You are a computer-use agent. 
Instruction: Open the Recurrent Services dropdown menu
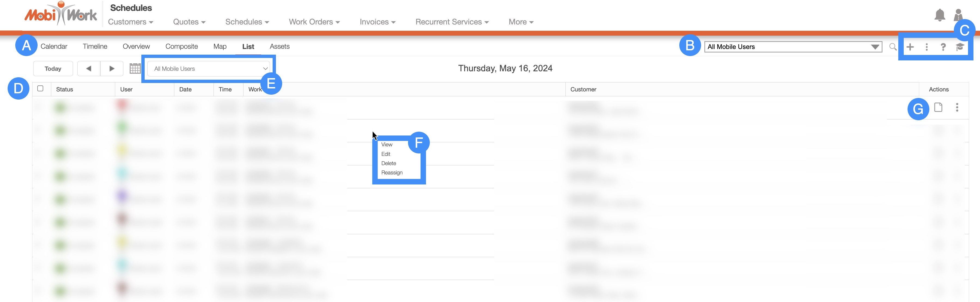click(x=452, y=22)
